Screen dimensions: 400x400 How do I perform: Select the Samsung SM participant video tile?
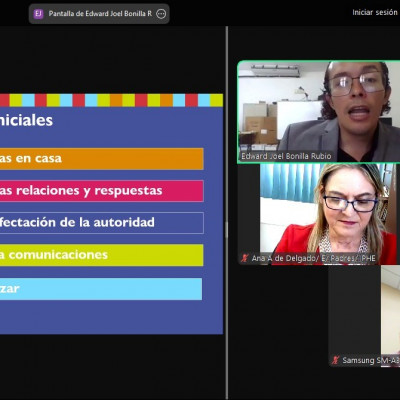(x=364, y=316)
